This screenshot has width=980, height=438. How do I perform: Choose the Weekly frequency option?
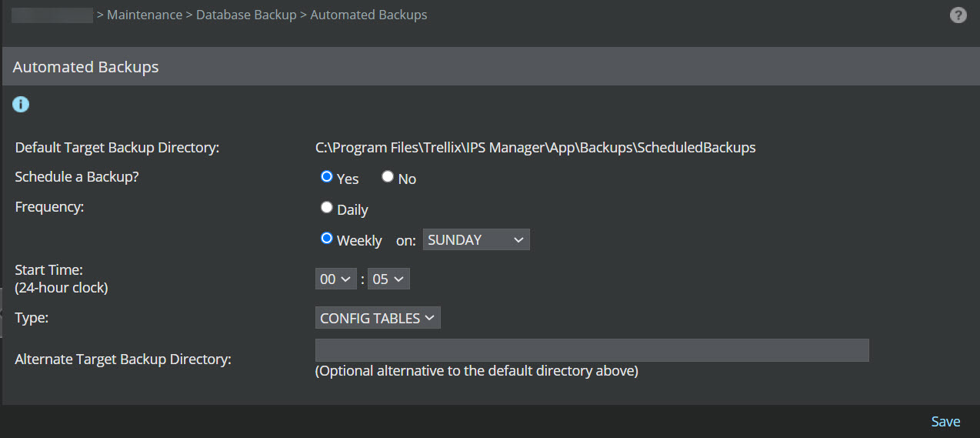[327, 239]
